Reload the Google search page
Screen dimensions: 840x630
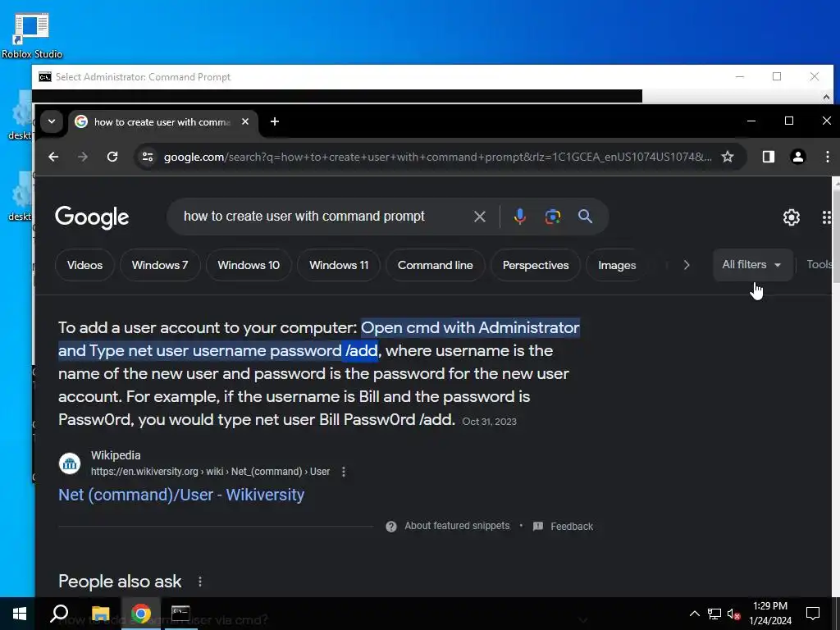(112, 157)
